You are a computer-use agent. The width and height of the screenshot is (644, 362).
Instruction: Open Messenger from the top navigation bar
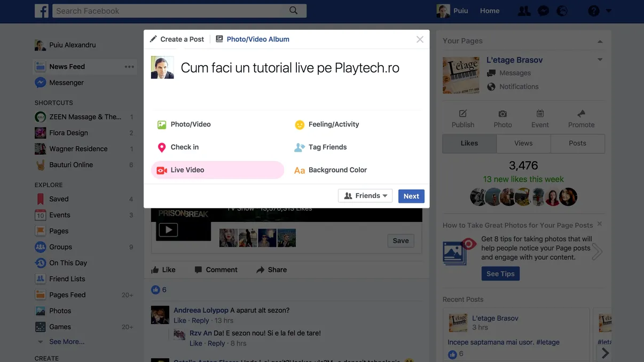point(543,10)
